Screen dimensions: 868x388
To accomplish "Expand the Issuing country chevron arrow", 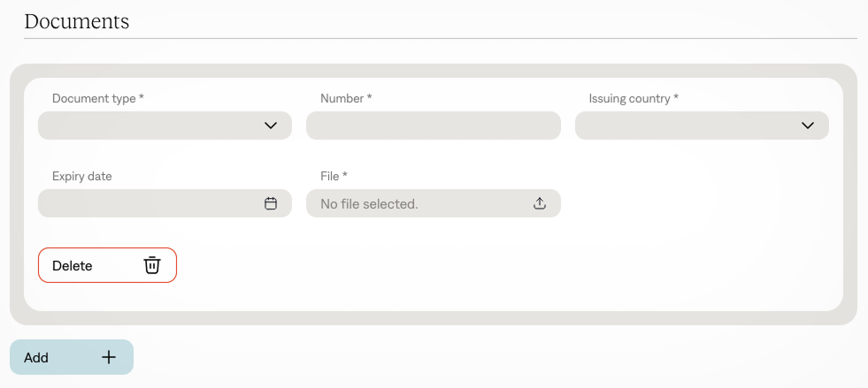I will tap(807, 126).
